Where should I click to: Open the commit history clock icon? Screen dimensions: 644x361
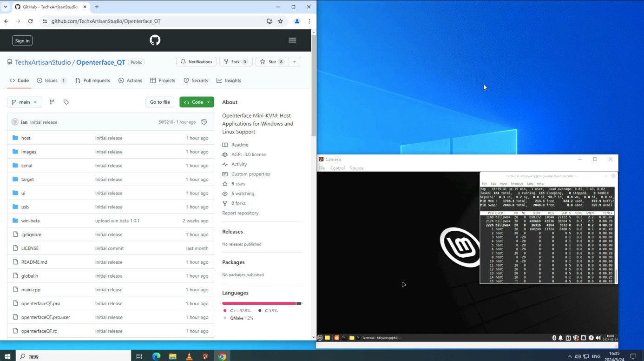pos(204,122)
